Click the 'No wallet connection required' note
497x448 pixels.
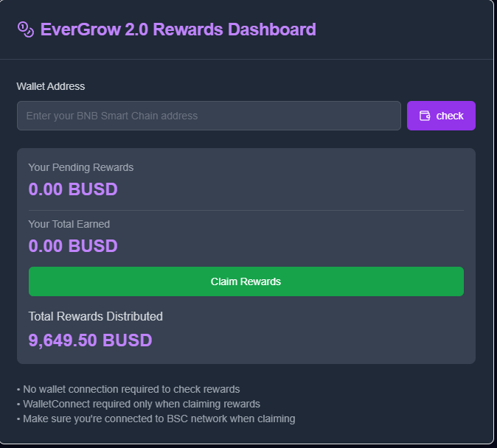(128, 389)
